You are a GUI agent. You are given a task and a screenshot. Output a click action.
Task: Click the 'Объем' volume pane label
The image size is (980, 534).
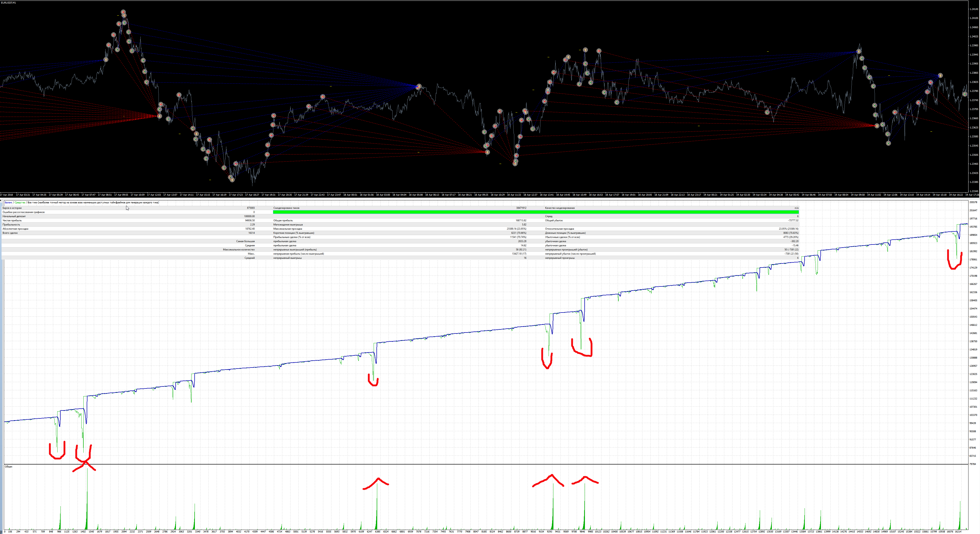(8, 467)
